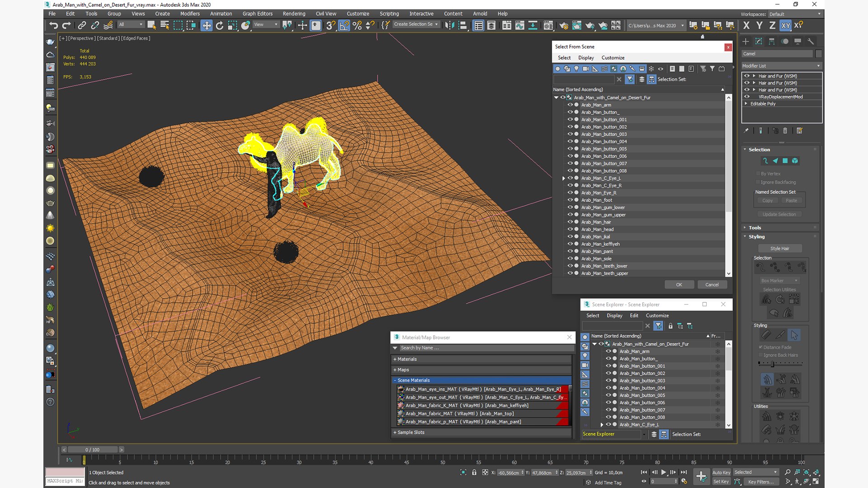This screenshot has width=868, height=488.
Task: Click the Filter funnel icon in Select From Scene
Action: coord(630,79)
